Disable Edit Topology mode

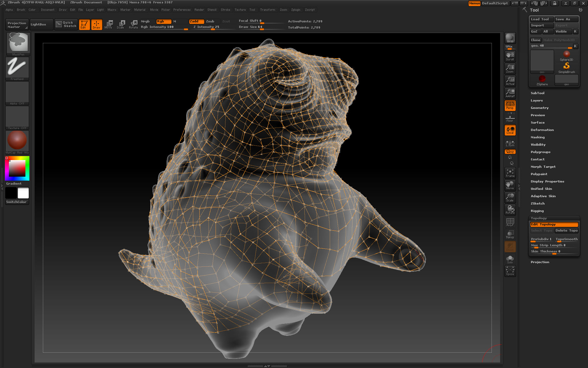(554, 224)
